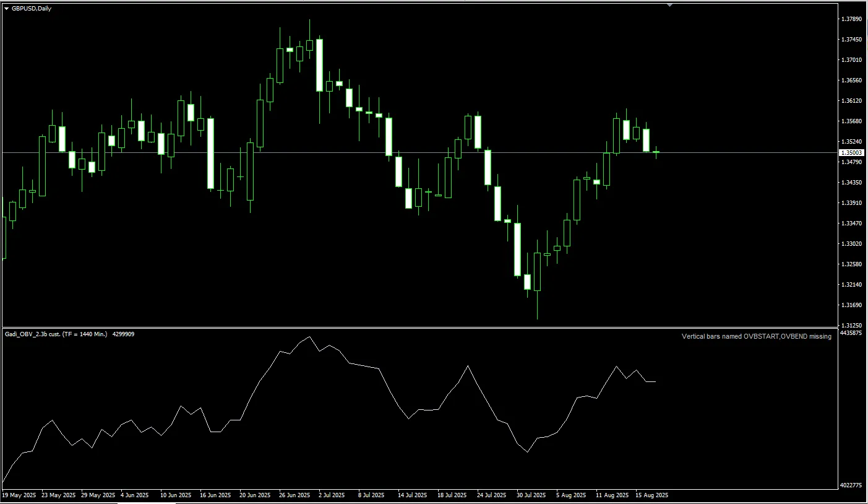Click the 26 Jun 2025 date label
This screenshot has width=868, height=504.
(x=295, y=495)
